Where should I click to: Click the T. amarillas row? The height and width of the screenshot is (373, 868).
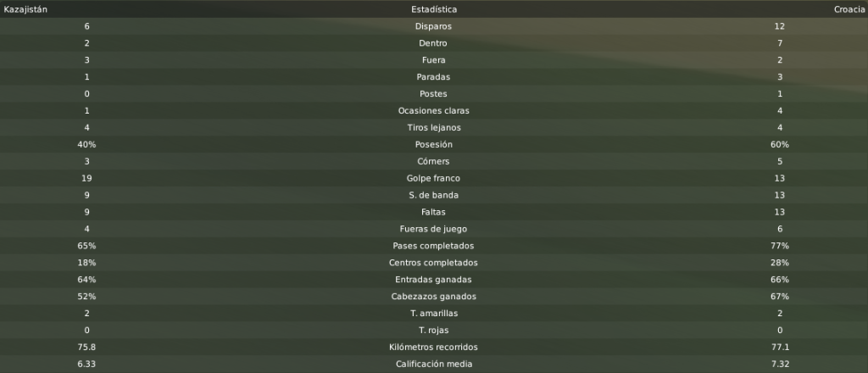tap(434, 313)
